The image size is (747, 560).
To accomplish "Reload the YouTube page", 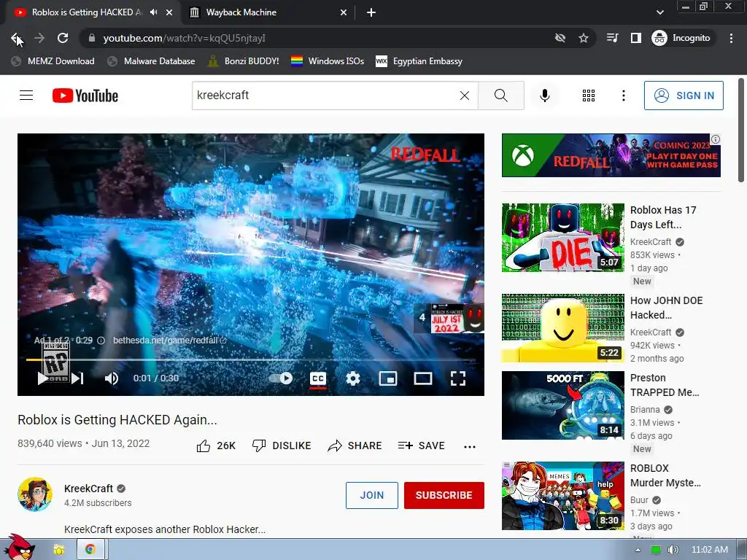I will coord(63,38).
